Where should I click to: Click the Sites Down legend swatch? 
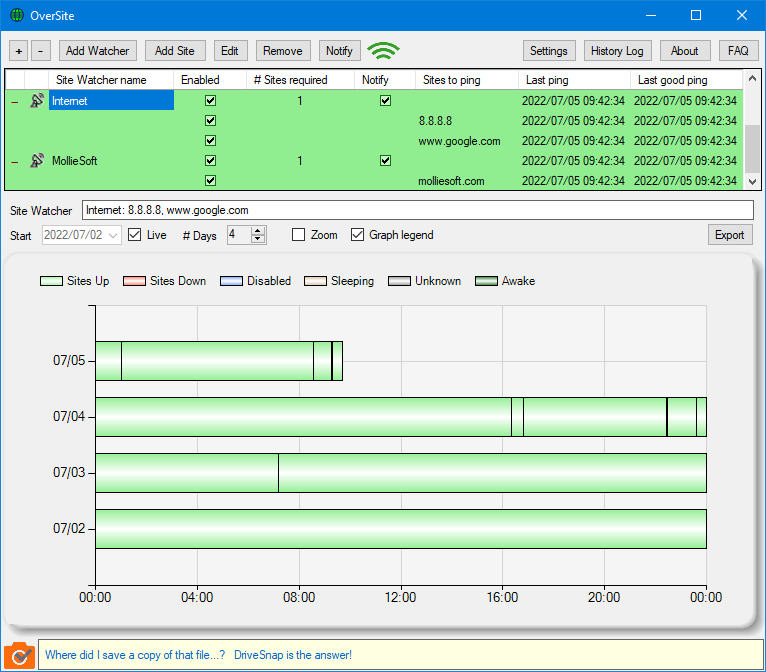click(134, 281)
